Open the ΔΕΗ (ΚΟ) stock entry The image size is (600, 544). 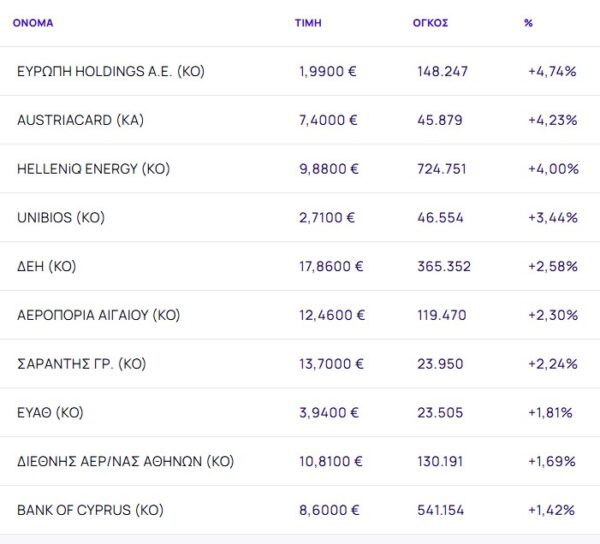click(x=47, y=266)
